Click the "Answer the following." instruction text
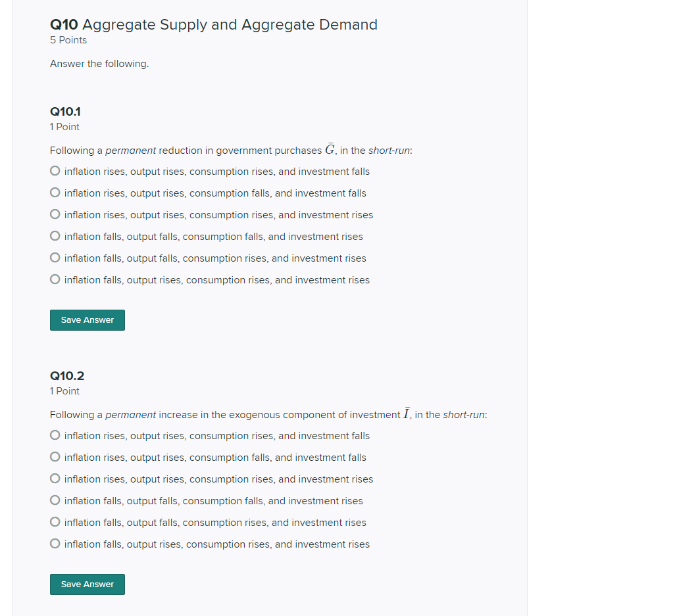700x616 pixels. [x=99, y=64]
